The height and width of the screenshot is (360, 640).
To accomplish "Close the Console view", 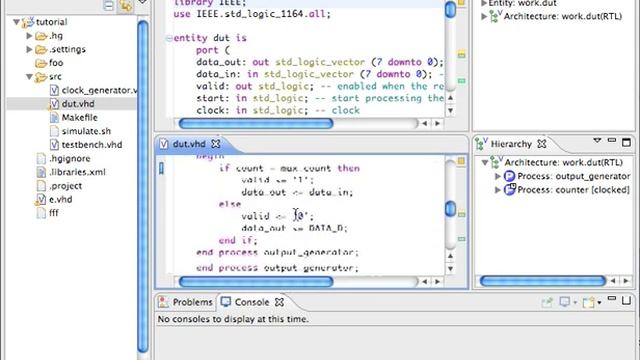I will [x=279, y=302].
